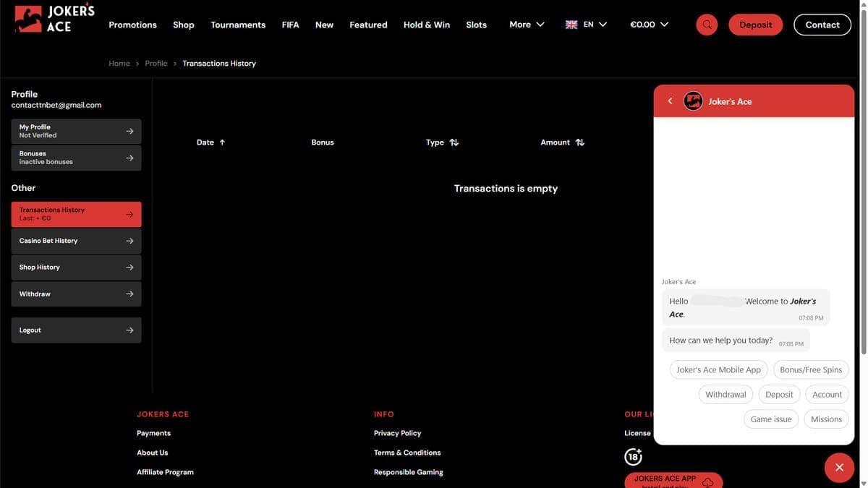
Task: Open Shop History sidebar item
Action: point(76,267)
